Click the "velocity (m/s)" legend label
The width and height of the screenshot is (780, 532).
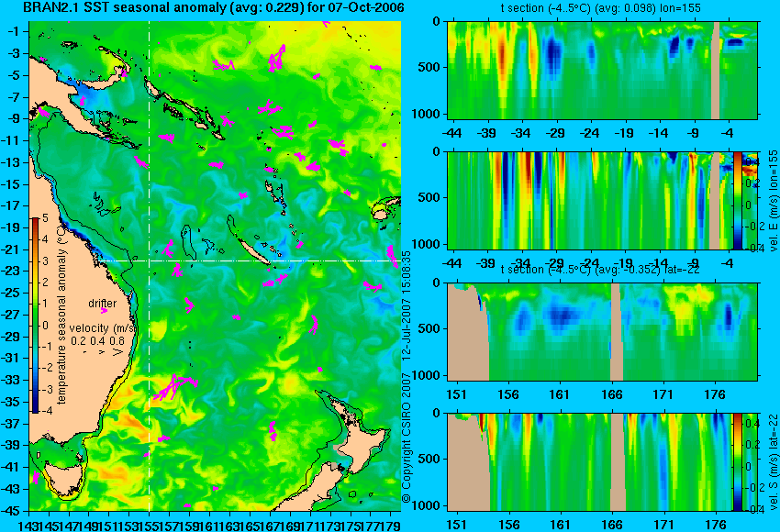point(103,328)
